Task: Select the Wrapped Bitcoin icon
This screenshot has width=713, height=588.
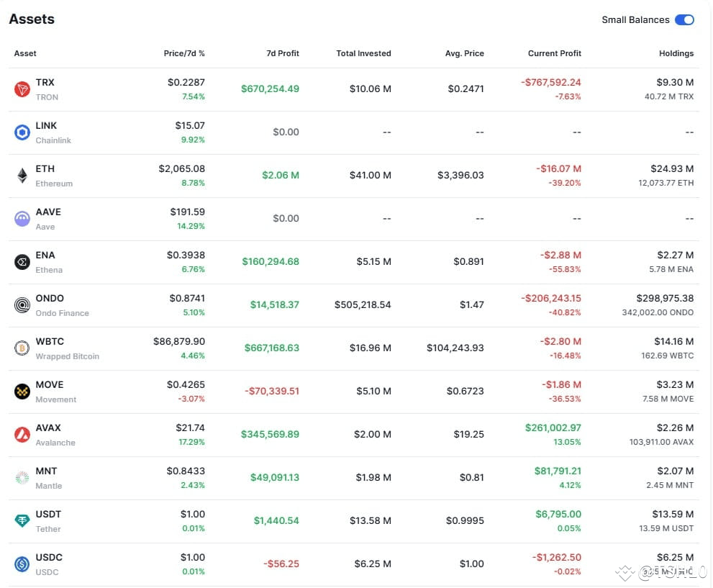Action: coord(22,348)
